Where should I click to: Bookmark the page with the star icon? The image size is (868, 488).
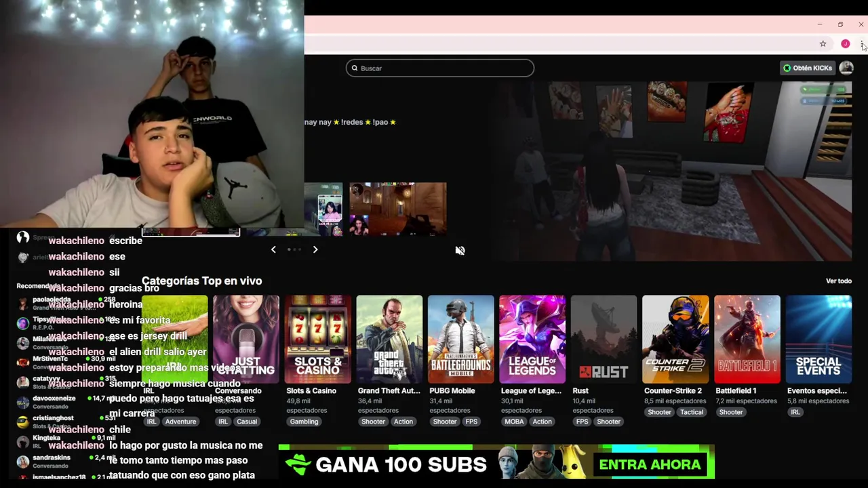tap(823, 44)
